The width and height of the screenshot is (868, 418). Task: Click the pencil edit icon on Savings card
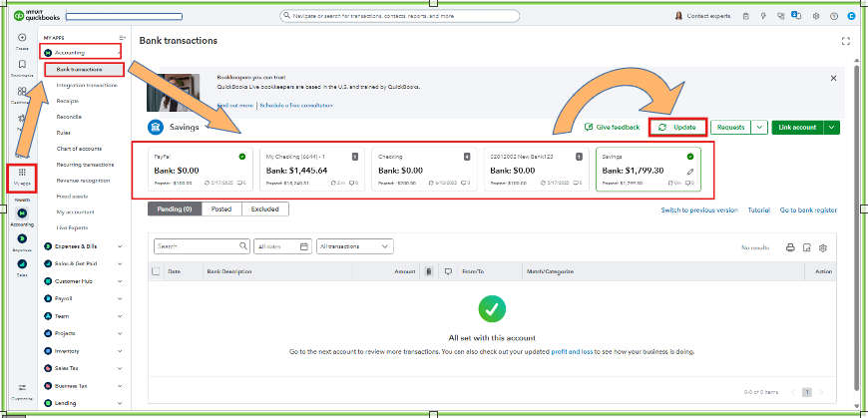click(690, 172)
